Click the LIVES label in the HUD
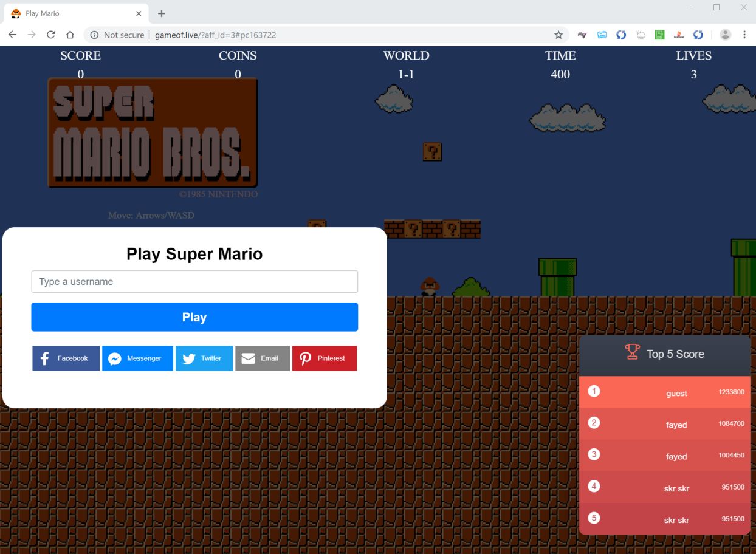This screenshot has height=554, width=756. pos(693,55)
